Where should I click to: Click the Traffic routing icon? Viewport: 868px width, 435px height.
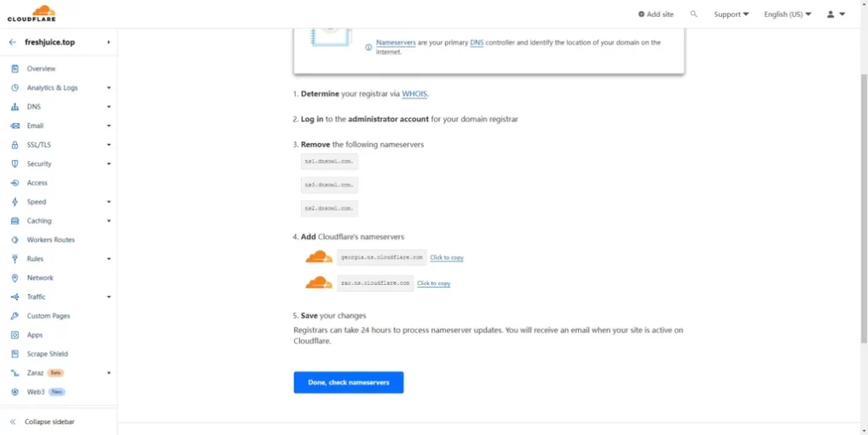15,297
